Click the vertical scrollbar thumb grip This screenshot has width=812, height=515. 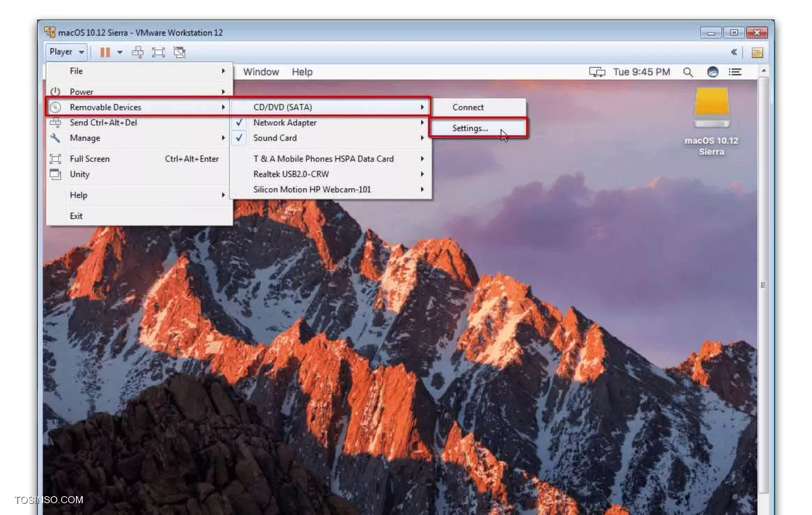pyautogui.click(x=763, y=285)
